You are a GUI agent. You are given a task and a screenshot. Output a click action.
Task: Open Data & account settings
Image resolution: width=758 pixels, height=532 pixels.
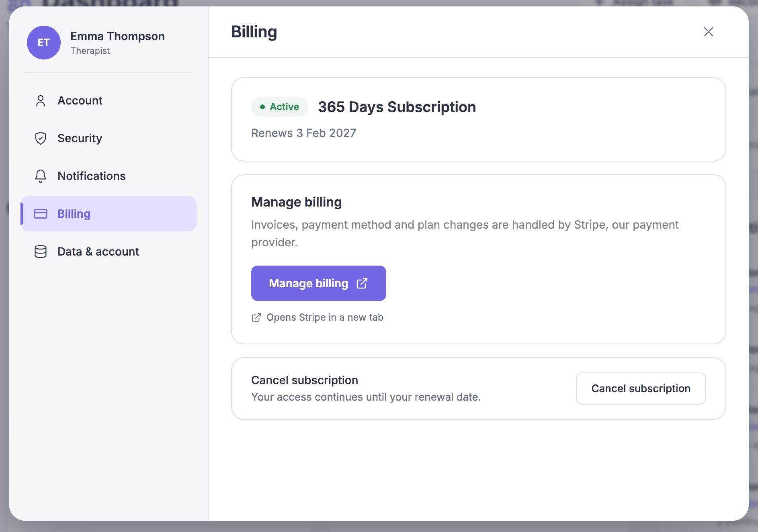(x=109, y=252)
